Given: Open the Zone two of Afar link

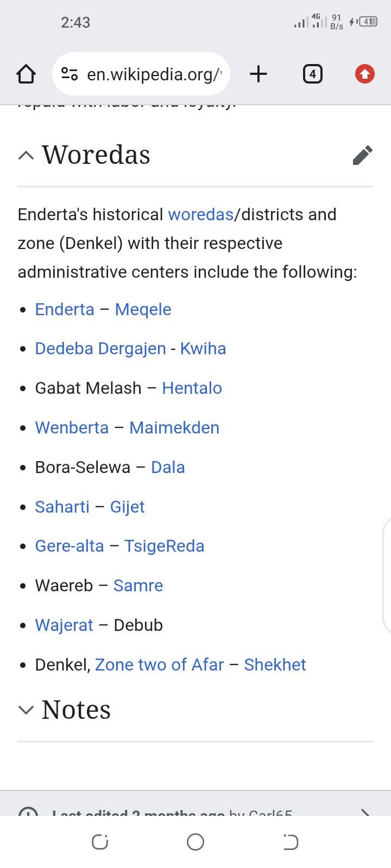Looking at the screenshot, I should pos(160,665).
